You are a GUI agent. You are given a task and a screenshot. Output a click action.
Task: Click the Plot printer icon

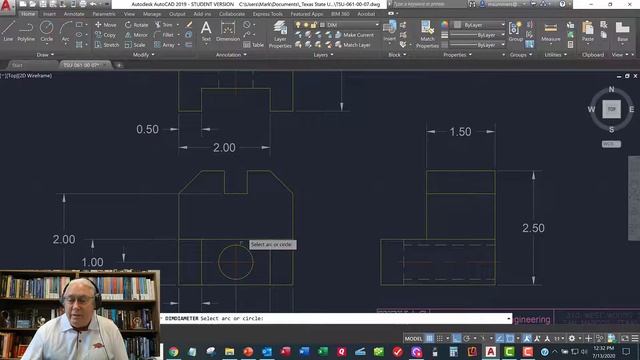pyautogui.click(x=83, y=4)
